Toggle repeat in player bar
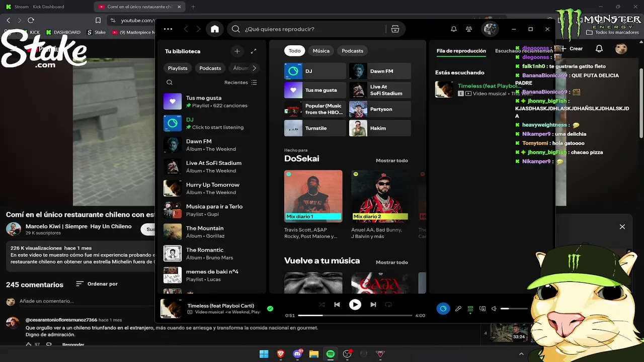Viewport: 644px width, 362px height. [x=388, y=305]
